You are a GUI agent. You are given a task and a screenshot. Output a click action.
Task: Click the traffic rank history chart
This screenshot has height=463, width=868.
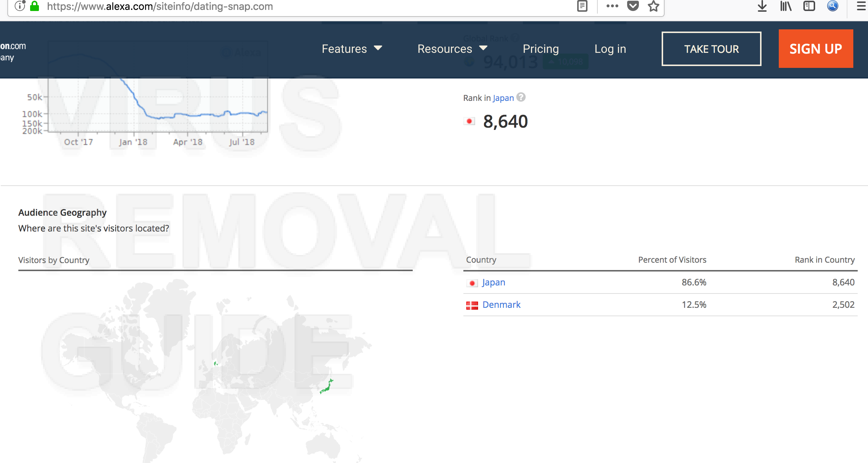(158, 105)
